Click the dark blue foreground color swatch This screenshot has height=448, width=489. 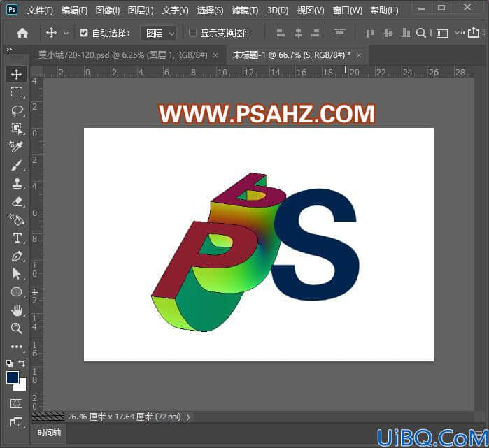12,377
